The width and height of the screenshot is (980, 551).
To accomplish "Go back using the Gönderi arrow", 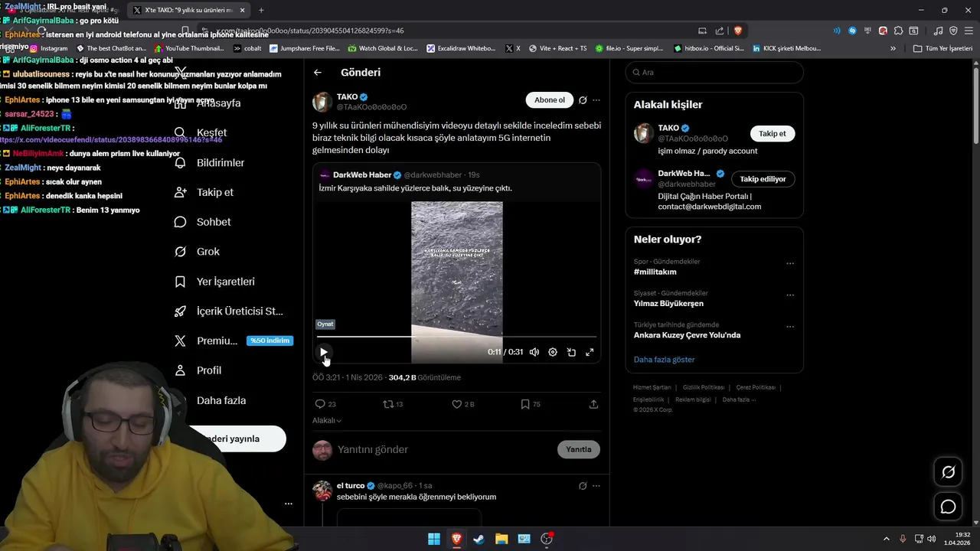I will tap(318, 72).
